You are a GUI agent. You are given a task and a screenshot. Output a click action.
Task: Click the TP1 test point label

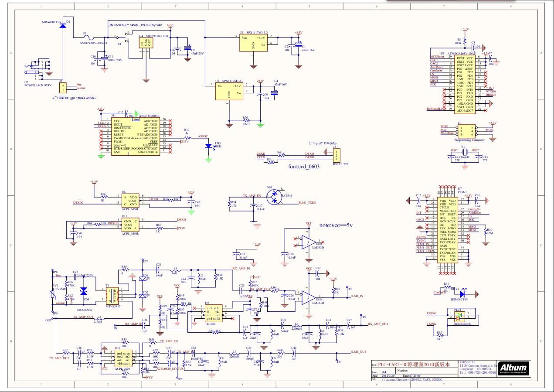point(339,361)
